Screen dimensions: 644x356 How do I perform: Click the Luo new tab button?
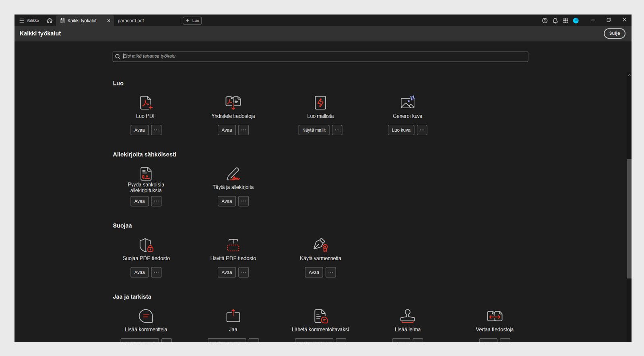pyautogui.click(x=192, y=21)
